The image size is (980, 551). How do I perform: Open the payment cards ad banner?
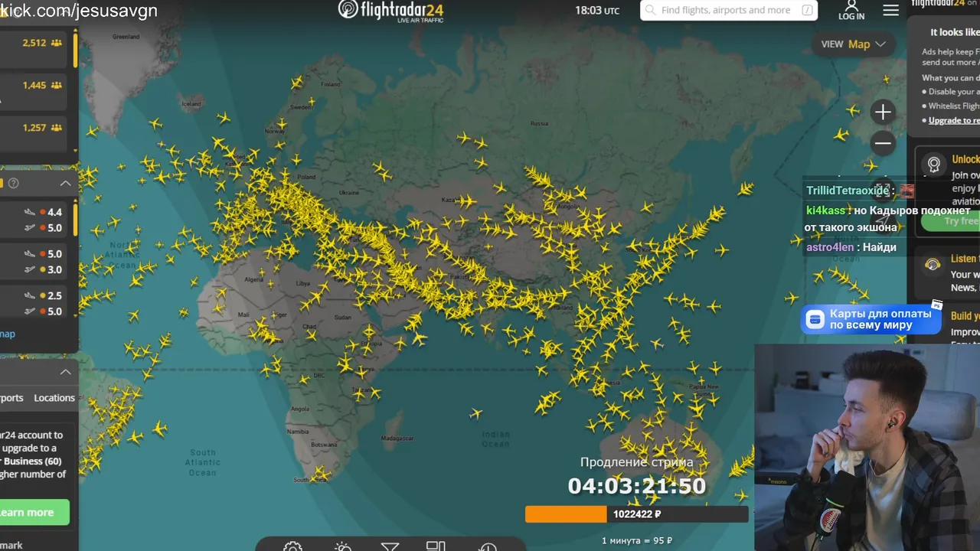click(x=871, y=320)
